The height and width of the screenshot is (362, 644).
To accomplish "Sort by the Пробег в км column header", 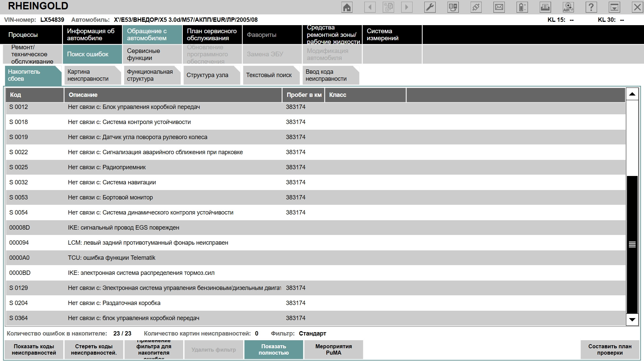I will pos(304,95).
